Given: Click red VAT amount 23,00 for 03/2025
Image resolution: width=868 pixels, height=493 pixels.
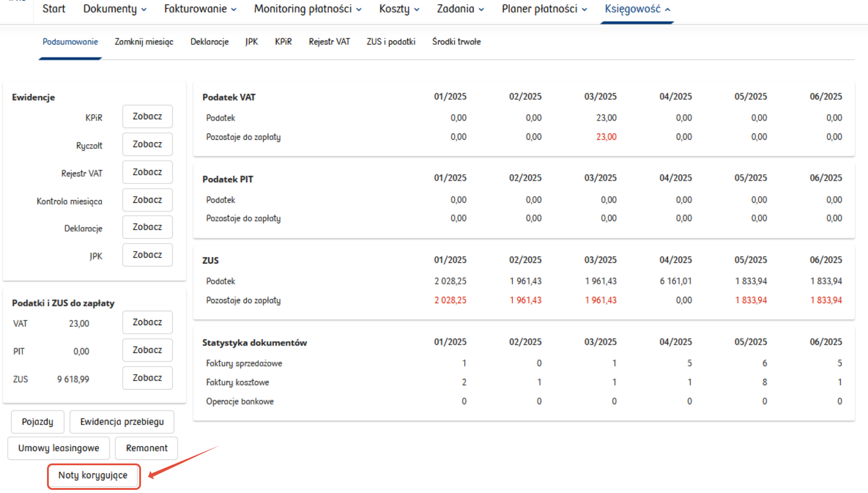Looking at the screenshot, I should click(606, 137).
